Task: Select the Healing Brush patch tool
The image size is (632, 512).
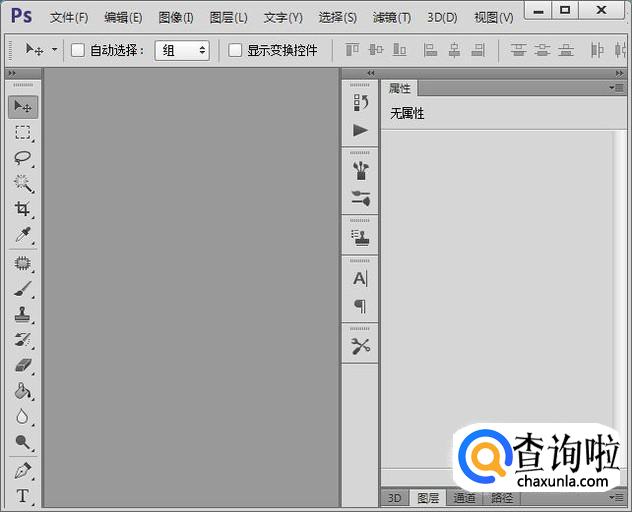Action: point(23,264)
